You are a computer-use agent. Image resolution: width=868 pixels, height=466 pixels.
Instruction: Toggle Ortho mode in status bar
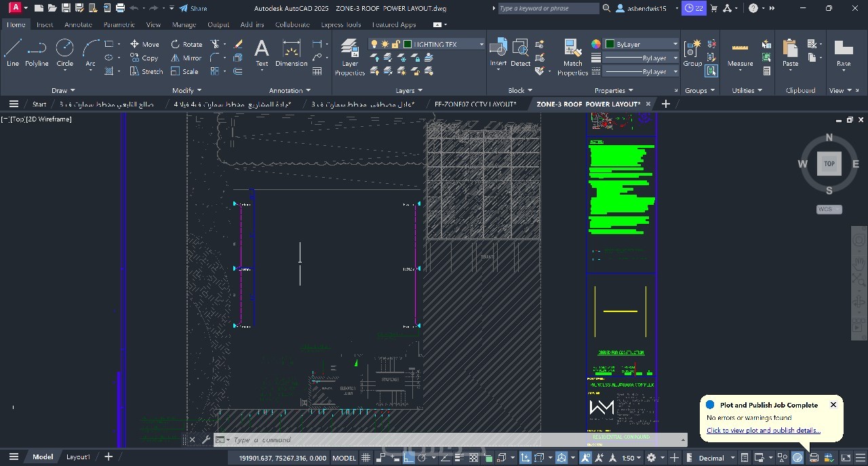click(408, 458)
